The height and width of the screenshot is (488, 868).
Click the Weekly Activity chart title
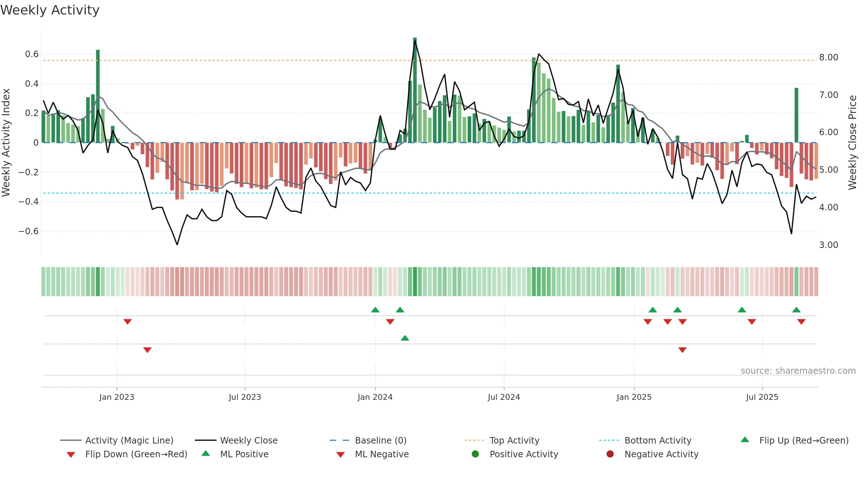point(50,10)
